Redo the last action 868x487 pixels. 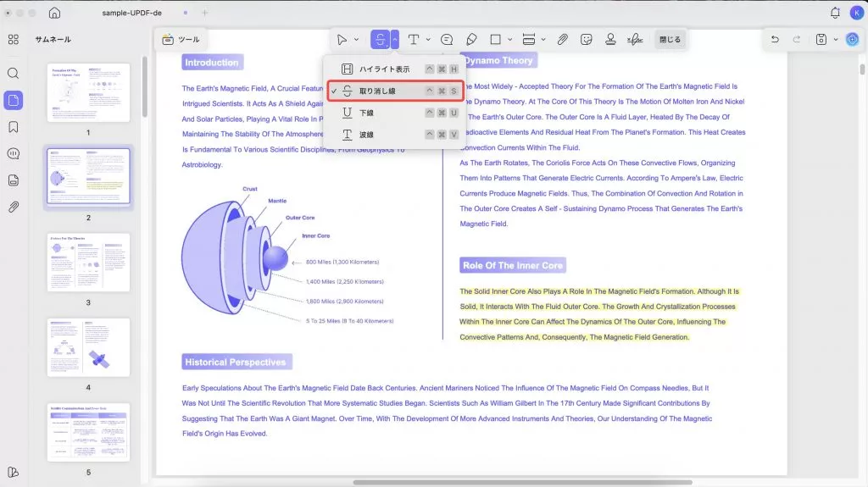pos(797,39)
